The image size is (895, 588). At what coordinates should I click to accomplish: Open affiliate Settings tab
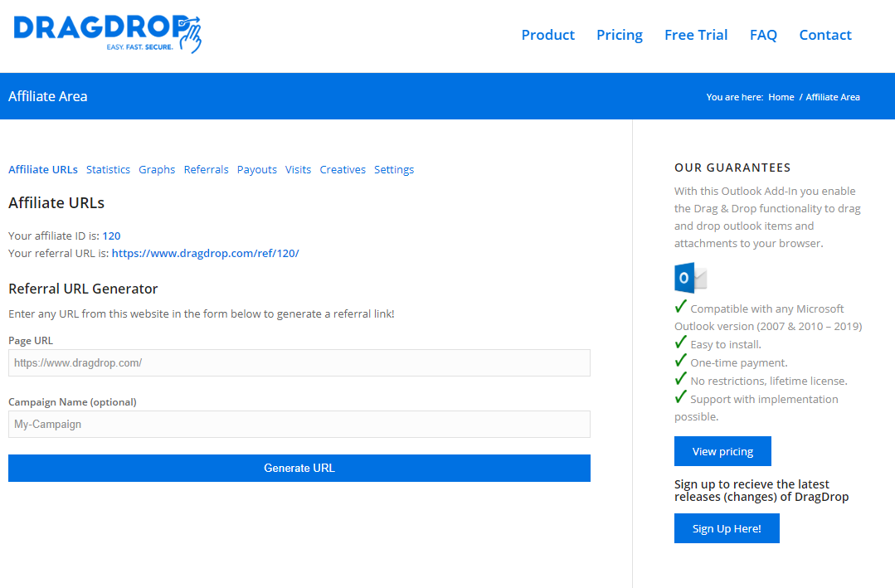pos(394,169)
